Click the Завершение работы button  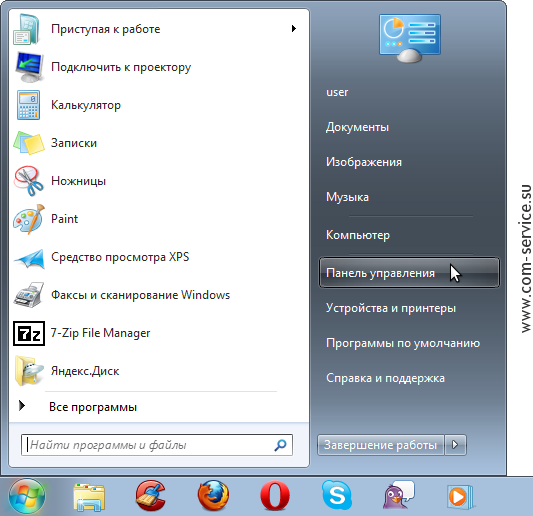(381, 445)
